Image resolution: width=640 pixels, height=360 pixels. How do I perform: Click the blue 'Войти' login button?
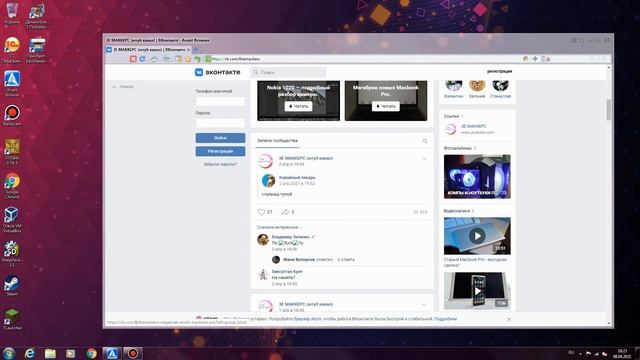[x=220, y=138]
